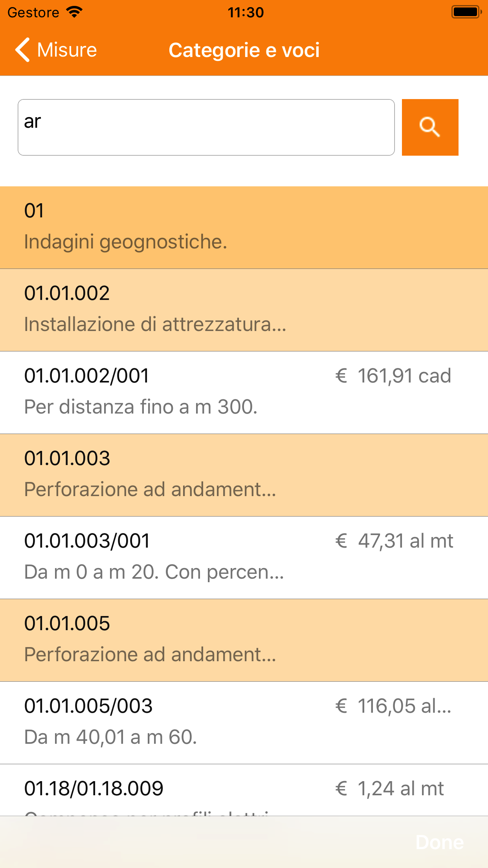Tap the price € 116,05 al...
The height and width of the screenshot is (868, 488).
click(x=393, y=706)
